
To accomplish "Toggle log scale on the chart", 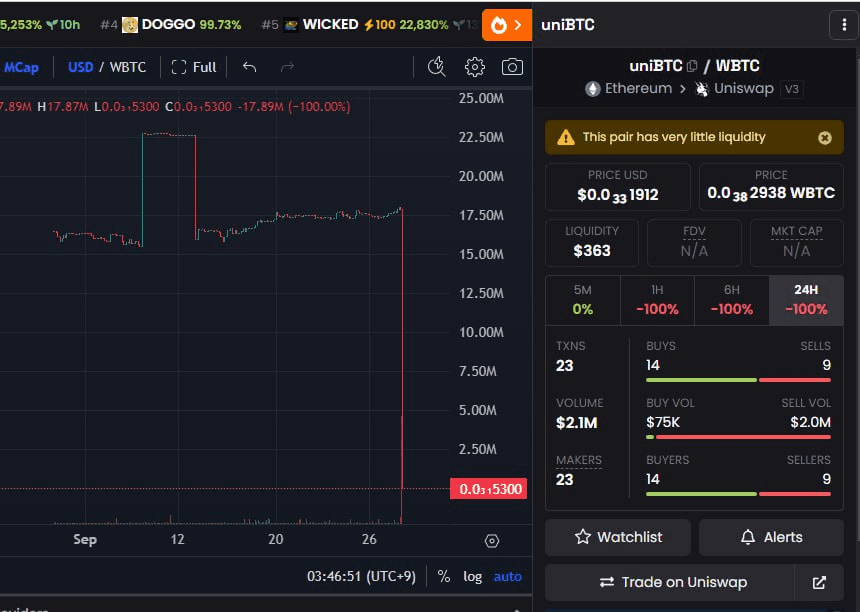I will [472, 576].
